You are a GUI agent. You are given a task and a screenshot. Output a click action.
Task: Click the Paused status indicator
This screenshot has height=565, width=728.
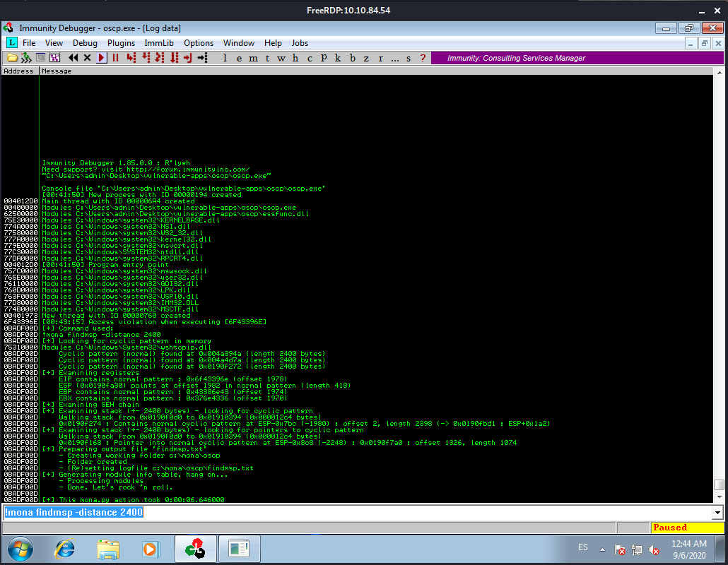[688, 528]
